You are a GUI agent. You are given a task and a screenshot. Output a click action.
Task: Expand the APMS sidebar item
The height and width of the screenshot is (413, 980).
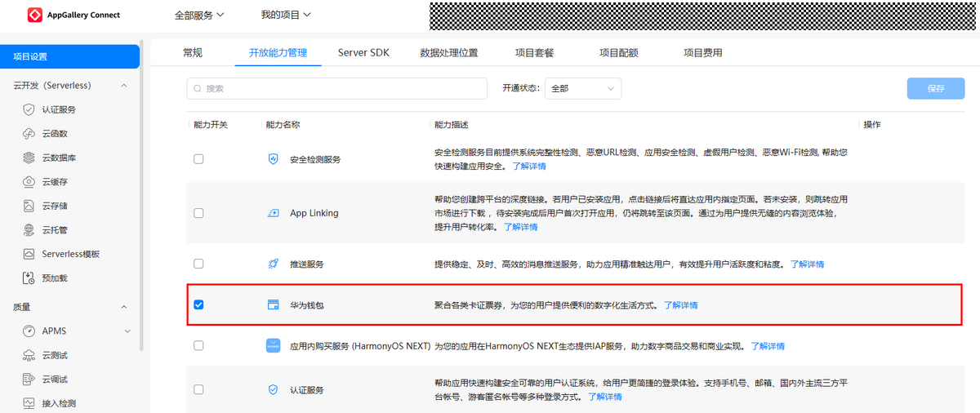127,331
